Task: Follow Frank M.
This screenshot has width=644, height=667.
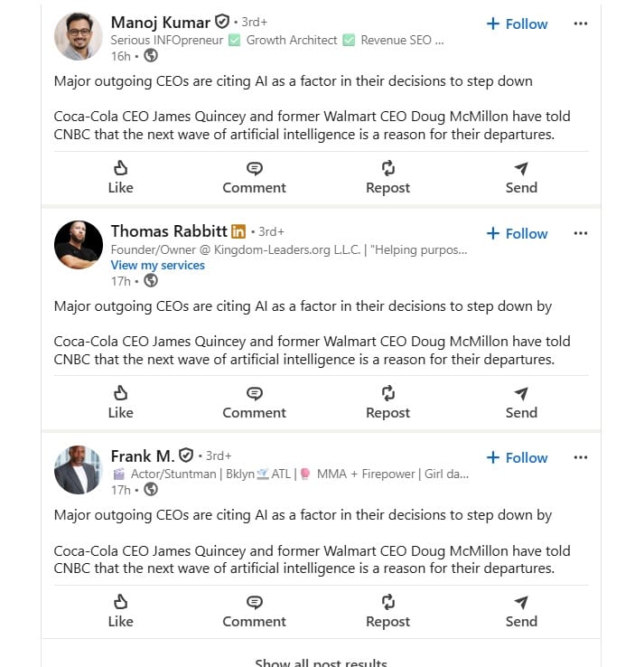Action: [517, 457]
